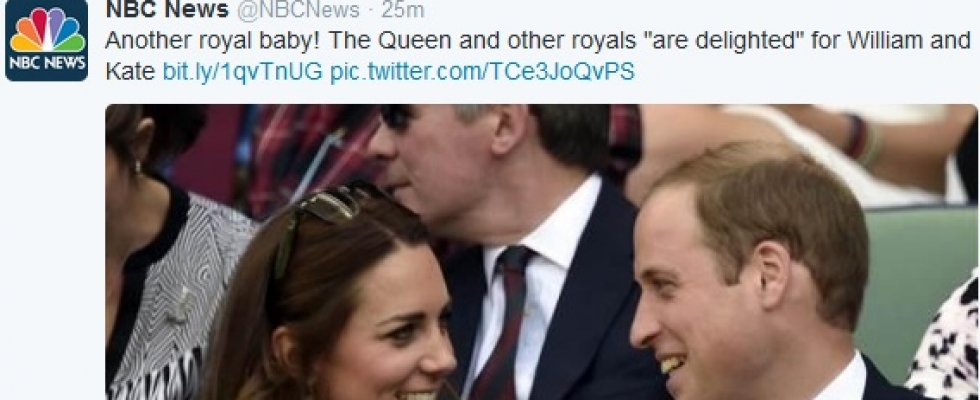Follow the bit.ly/1qvTnUG link
The height and width of the screenshot is (400, 980).
pos(242,72)
